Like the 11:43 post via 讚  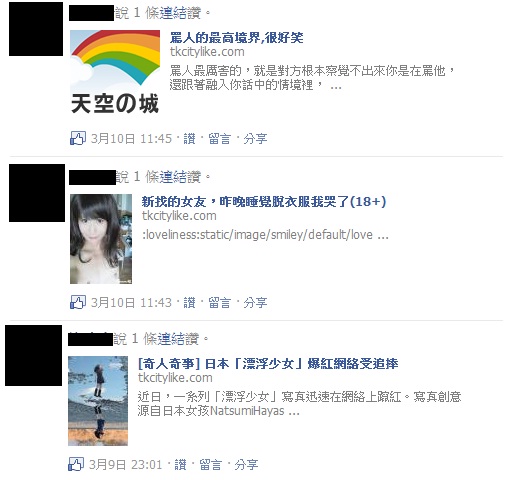tap(189, 303)
